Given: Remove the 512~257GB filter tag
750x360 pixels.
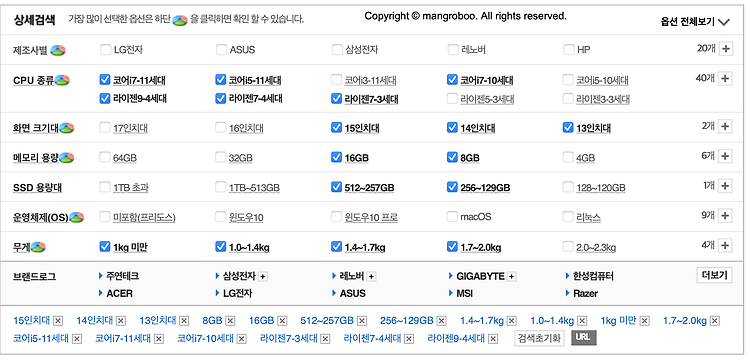Looking at the screenshot, I should tap(362, 321).
